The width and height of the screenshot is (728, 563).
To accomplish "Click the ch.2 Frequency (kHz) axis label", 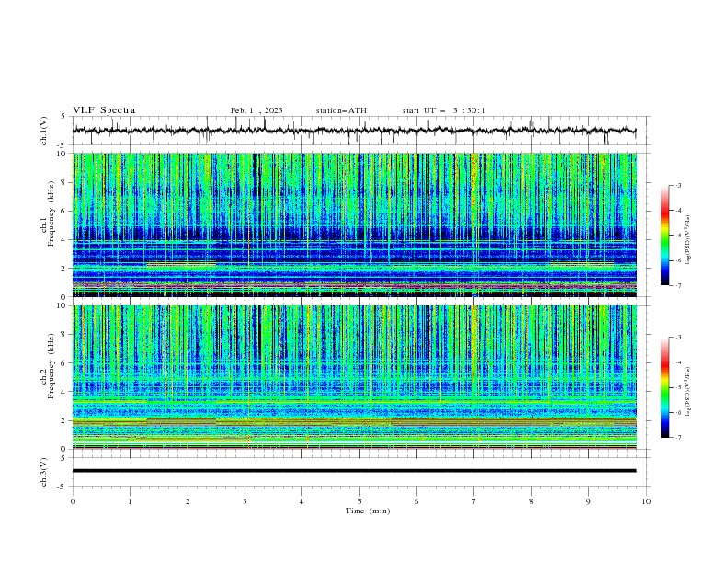I will 48,366.
